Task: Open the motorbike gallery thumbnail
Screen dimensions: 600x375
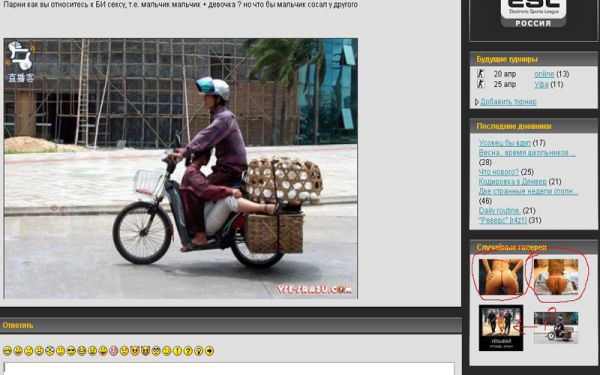Action: (x=556, y=327)
